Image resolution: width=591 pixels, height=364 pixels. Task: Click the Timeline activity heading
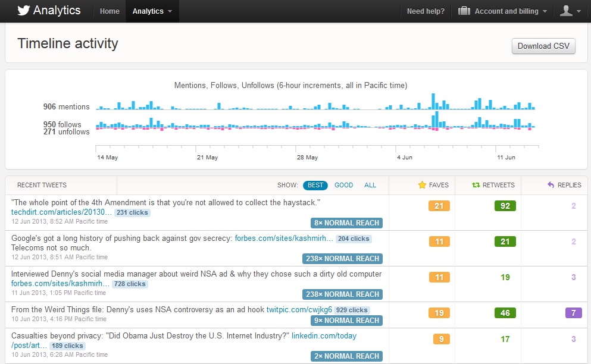tap(68, 43)
